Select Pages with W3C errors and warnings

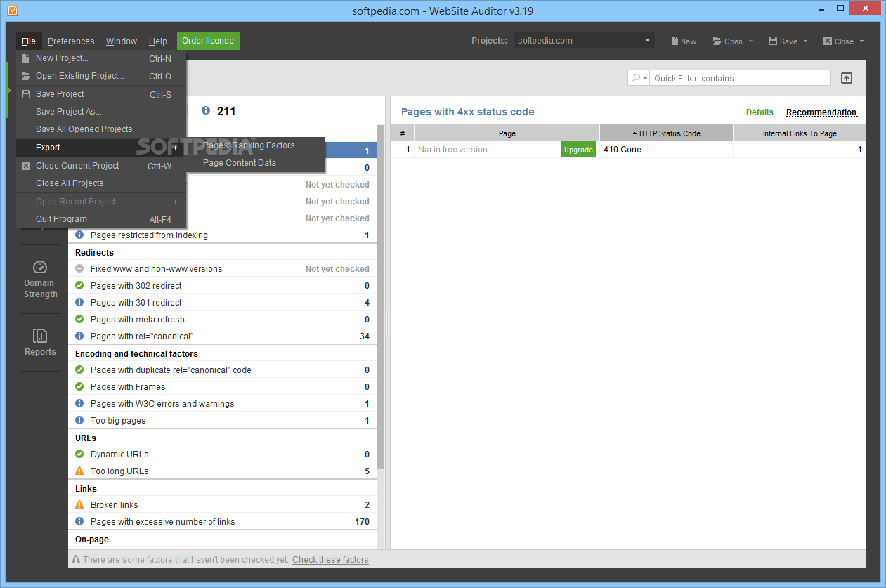(222, 404)
